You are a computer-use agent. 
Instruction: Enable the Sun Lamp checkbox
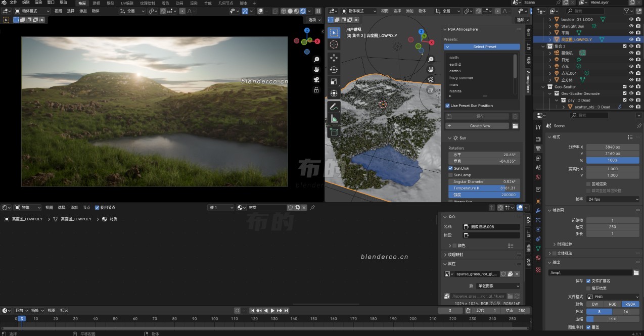(x=451, y=175)
